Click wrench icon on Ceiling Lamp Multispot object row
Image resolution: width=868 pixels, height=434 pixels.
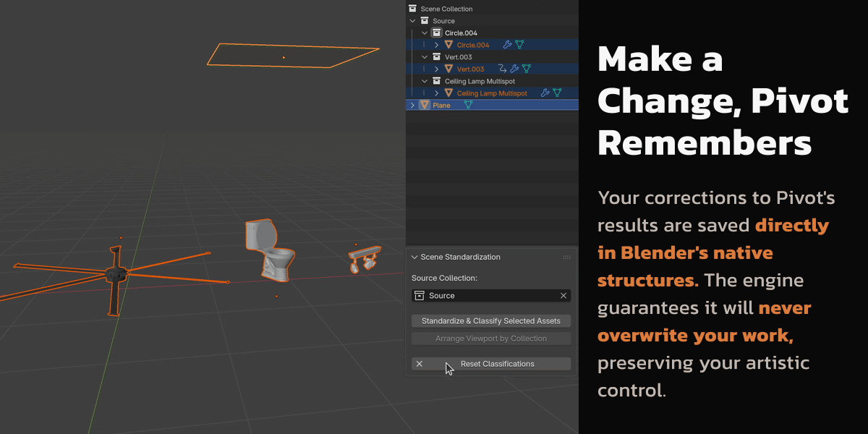coord(545,93)
